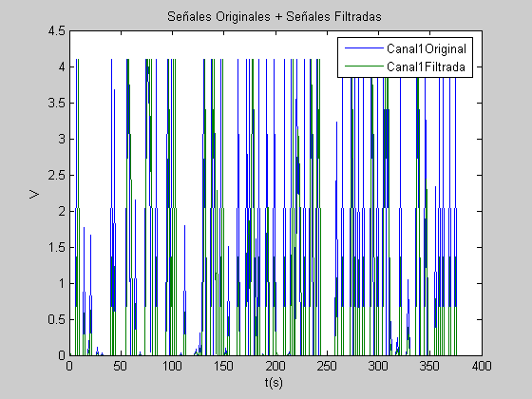Click the plot title Señales Originales + Señales Filtradas
Image resolution: width=532 pixels, height=399 pixels.
point(275,16)
